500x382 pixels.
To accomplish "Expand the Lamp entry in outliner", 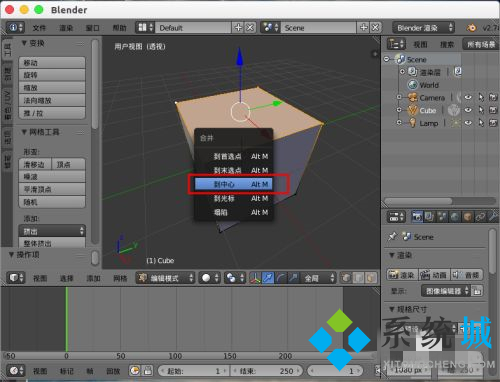I will [399, 123].
